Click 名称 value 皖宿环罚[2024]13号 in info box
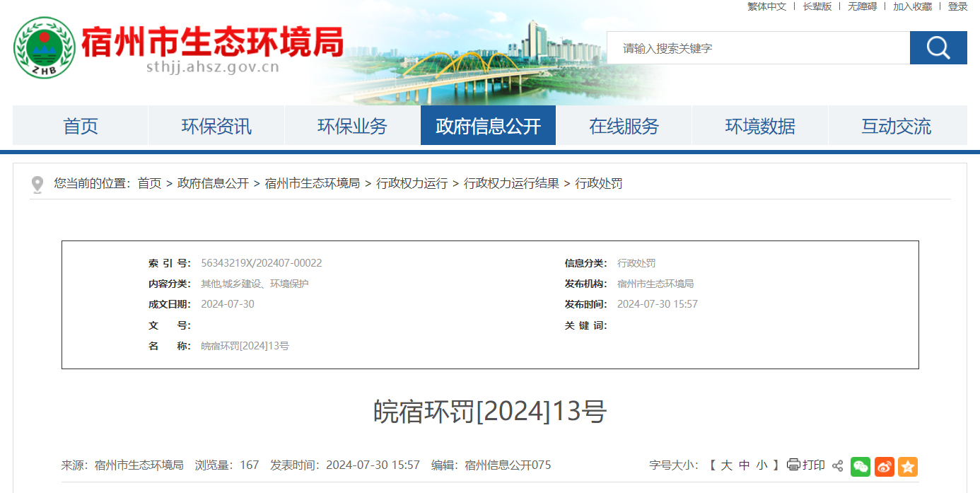Image resolution: width=980 pixels, height=493 pixels. [245, 346]
